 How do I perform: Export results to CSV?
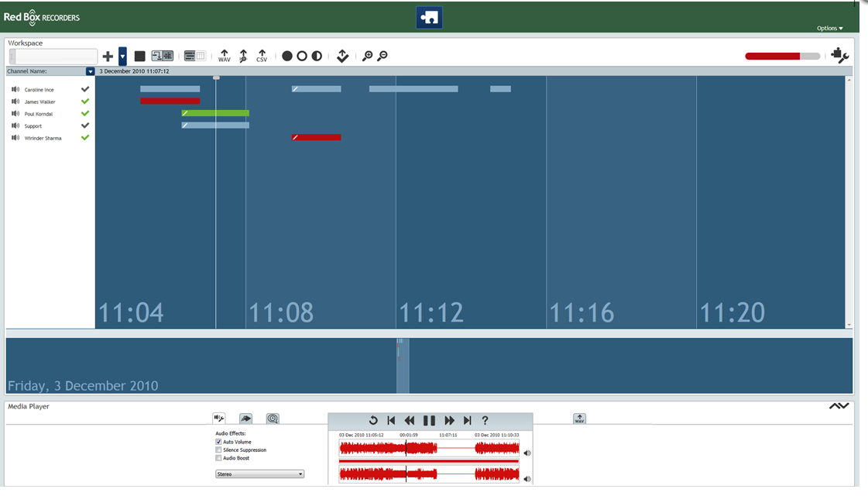click(x=262, y=57)
